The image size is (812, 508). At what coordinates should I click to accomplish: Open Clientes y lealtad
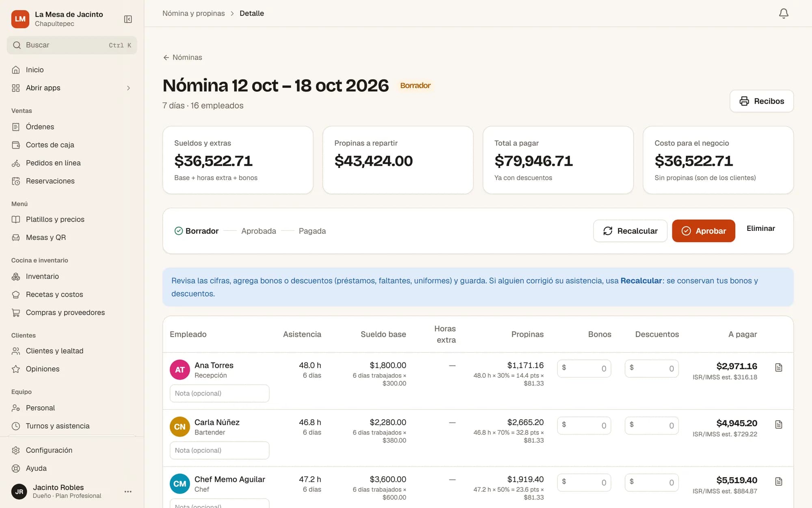[72, 351]
